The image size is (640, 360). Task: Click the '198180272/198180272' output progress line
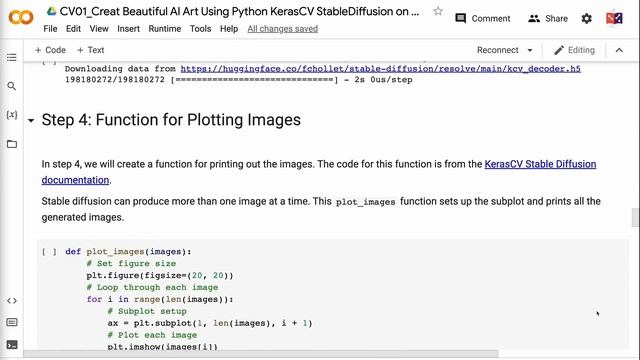pyautogui.click(x=238, y=80)
